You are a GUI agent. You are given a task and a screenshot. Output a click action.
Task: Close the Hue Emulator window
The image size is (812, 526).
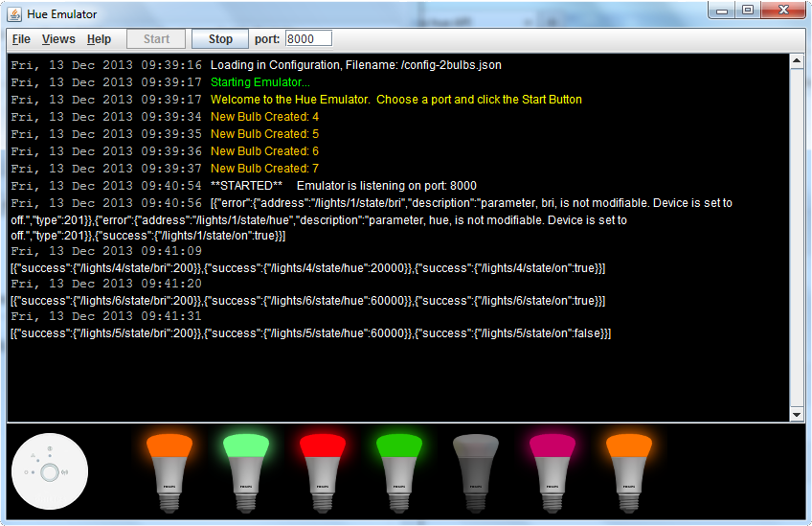tap(784, 10)
